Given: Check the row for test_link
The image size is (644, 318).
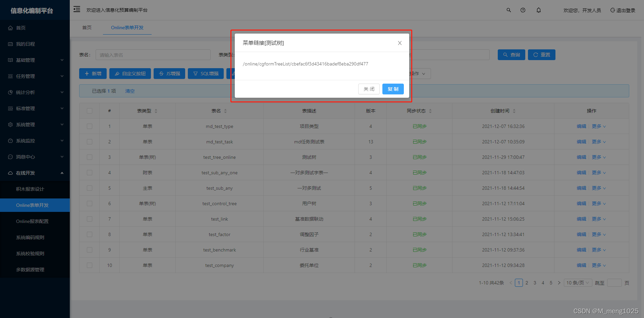Looking at the screenshot, I should [90, 219].
